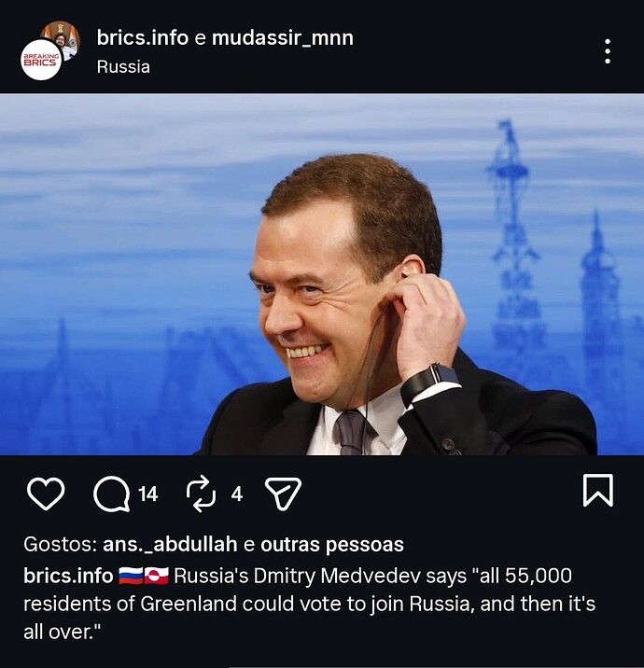644x668 pixels.
Task: Tap the comment count 14
Action: click(x=148, y=494)
